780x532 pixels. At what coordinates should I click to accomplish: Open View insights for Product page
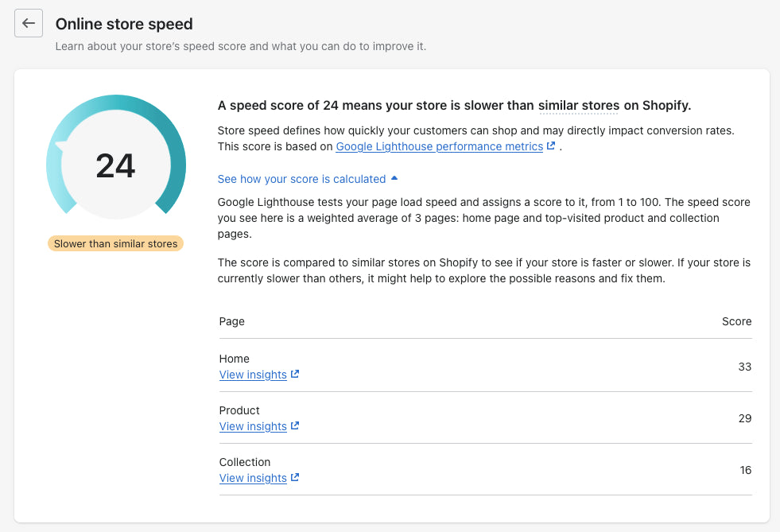[253, 426]
